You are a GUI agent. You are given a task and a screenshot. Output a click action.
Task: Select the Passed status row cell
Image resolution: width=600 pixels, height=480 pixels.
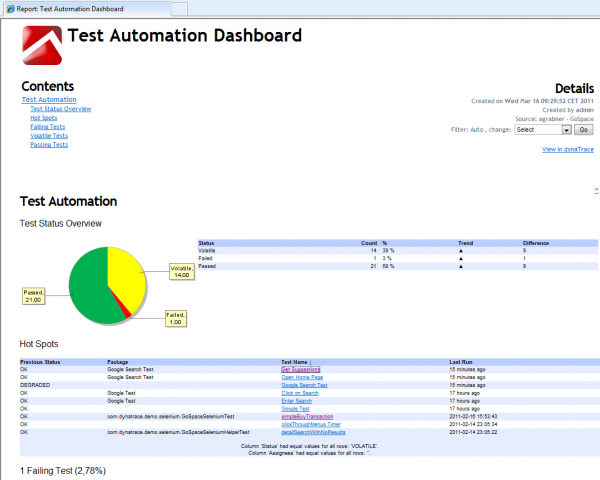coord(207,266)
